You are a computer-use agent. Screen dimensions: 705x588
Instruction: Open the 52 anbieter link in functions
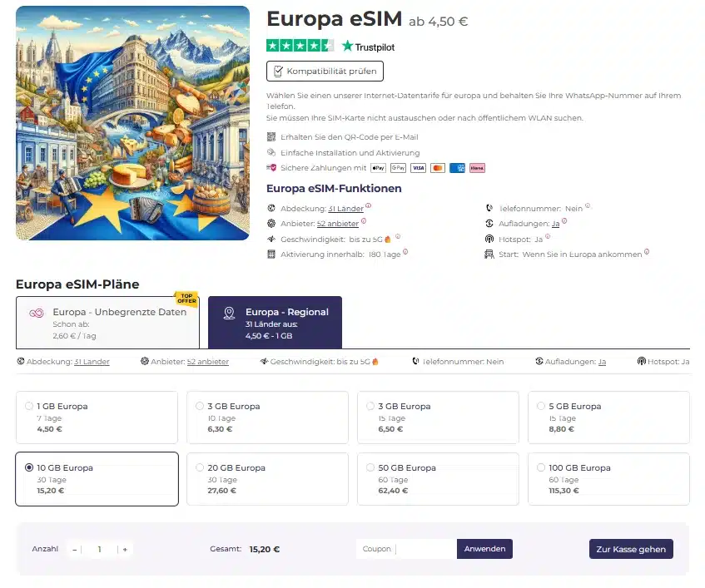[x=338, y=224]
